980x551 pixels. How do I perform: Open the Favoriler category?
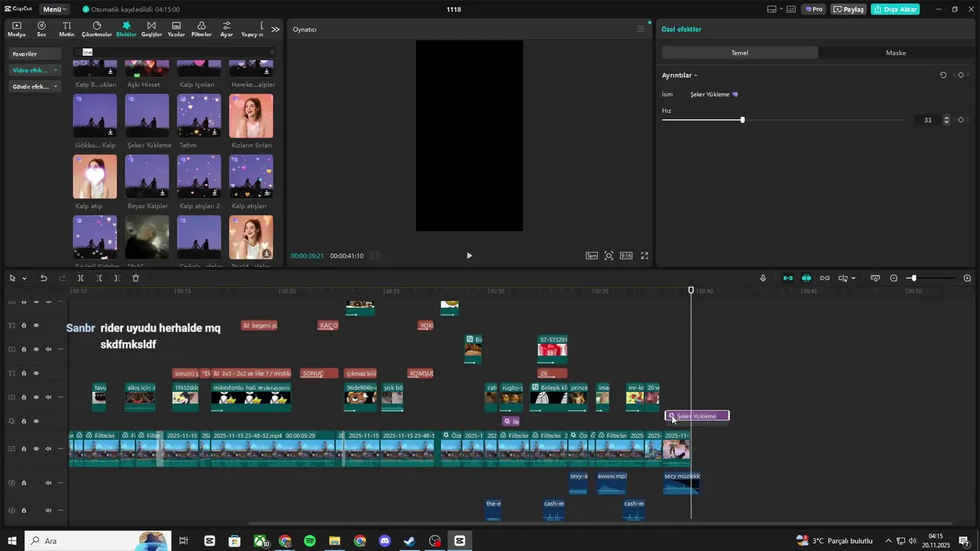(x=34, y=54)
